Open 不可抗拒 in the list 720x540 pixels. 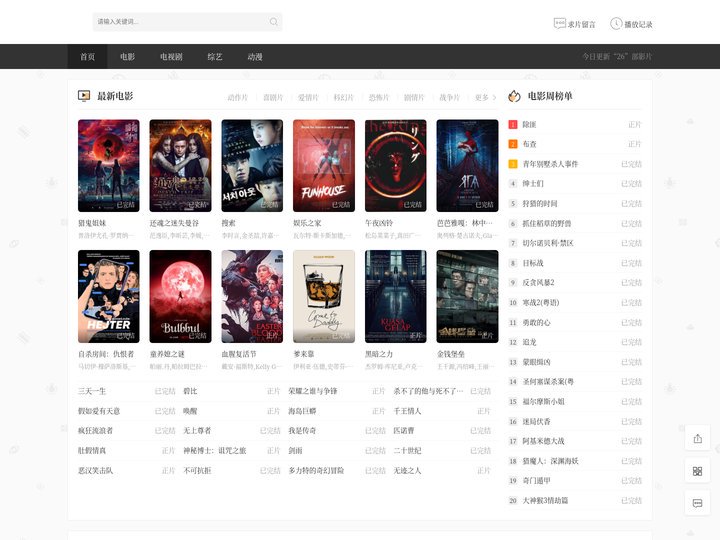197,471
